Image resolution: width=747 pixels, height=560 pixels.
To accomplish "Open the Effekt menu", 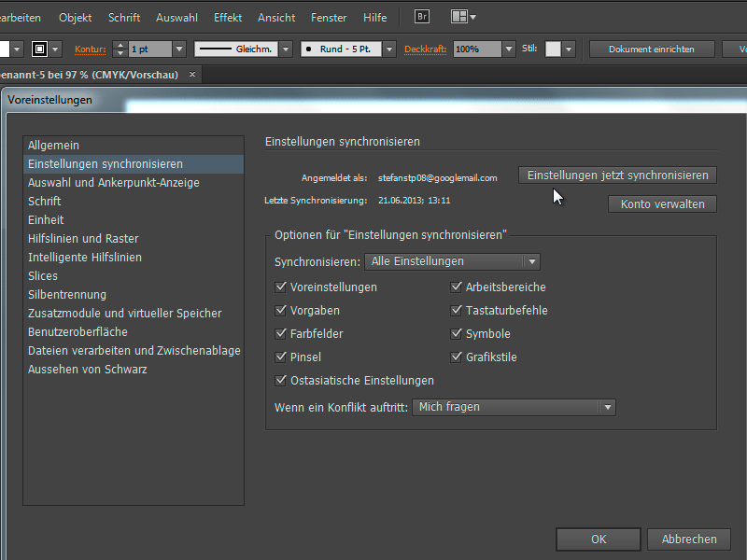I will click(x=228, y=18).
